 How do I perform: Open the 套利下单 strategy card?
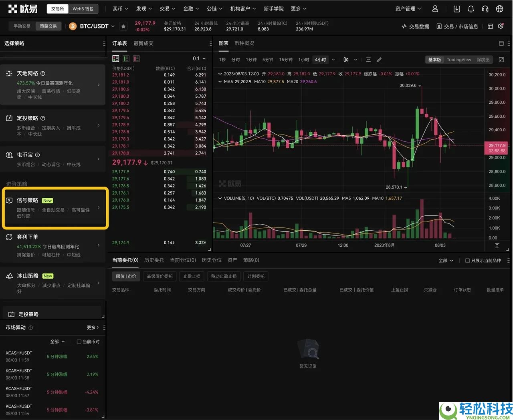53,246
